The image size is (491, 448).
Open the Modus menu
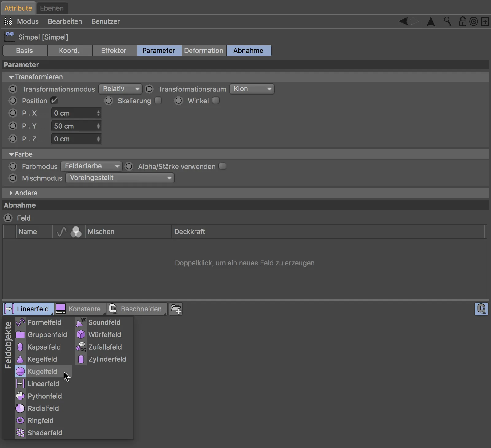pos(28,21)
